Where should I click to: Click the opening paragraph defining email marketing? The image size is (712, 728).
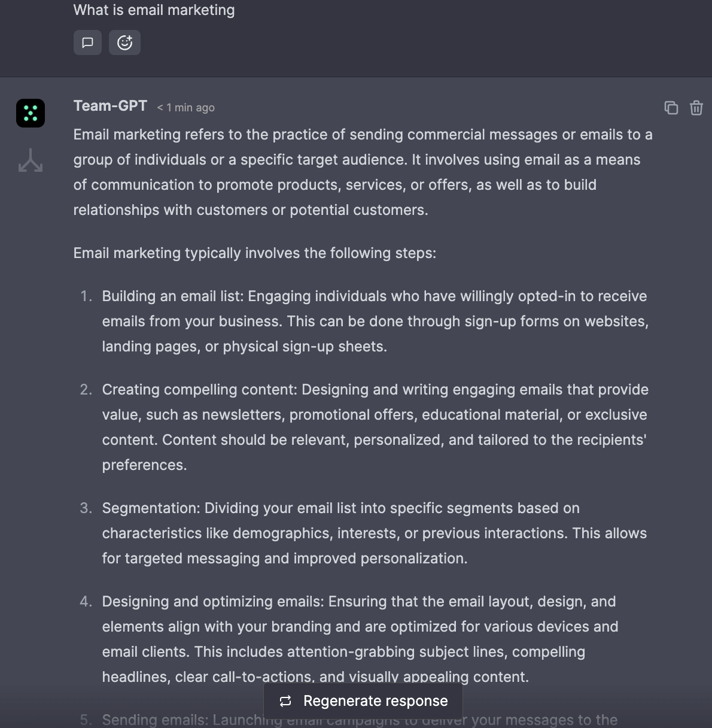(x=363, y=172)
